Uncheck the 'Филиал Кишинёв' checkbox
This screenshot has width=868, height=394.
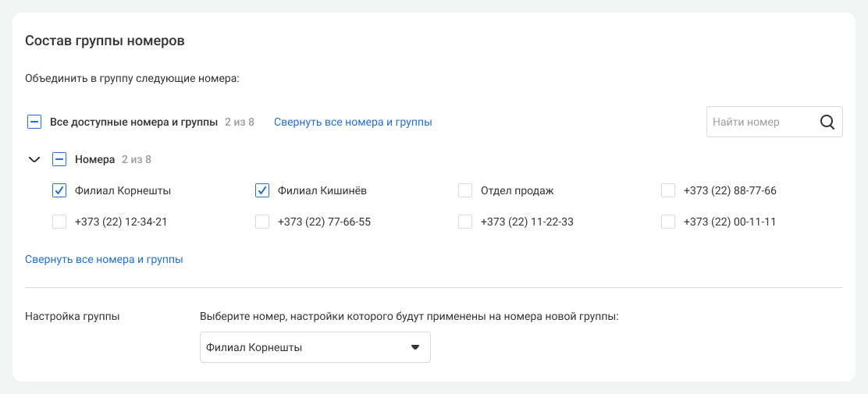click(262, 190)
